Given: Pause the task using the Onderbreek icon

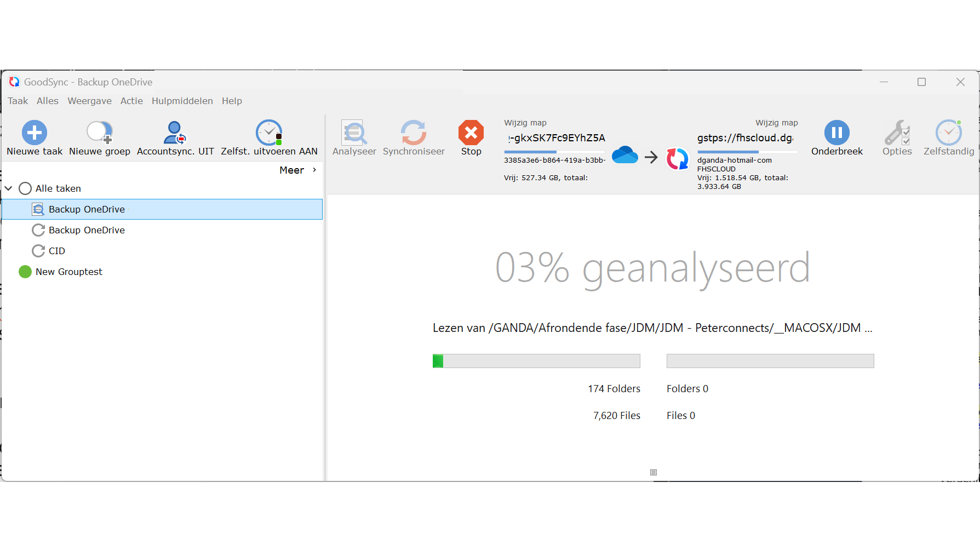Looking at the screenshot, I should [x=836, y=133].
